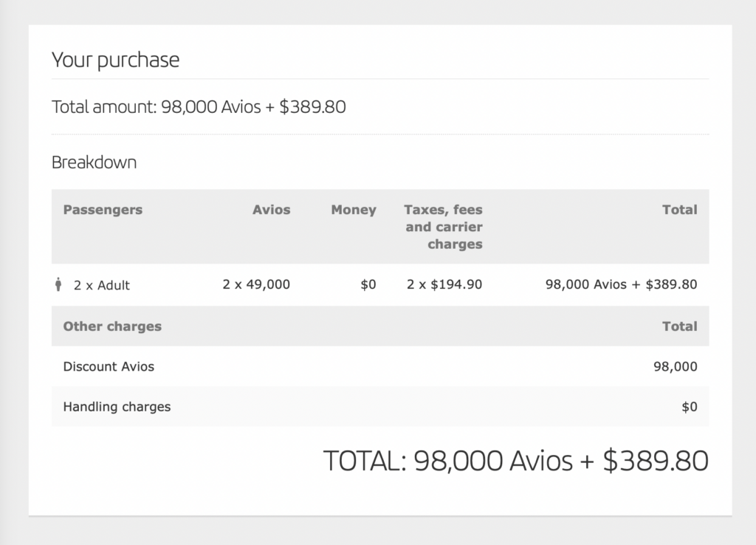This screenshot has height=545, width=756.
Task: Click the Other charges section header
Action: (112, 326)
